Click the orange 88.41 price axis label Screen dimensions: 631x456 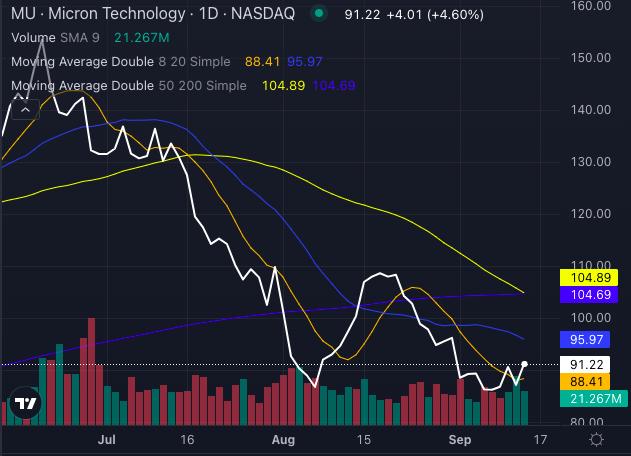tap(585, 382)
